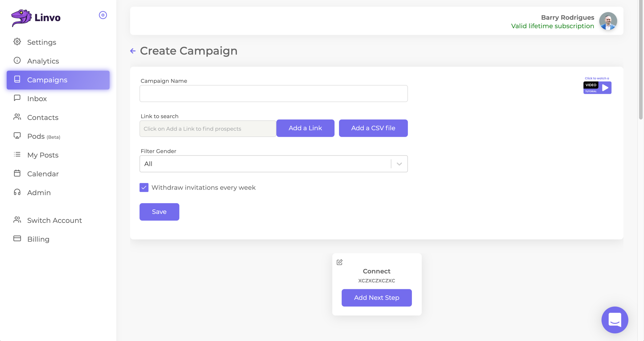The image size is (644, 341).
Task: Click the Calendar icon in sidebar
Action: (17, 173)
